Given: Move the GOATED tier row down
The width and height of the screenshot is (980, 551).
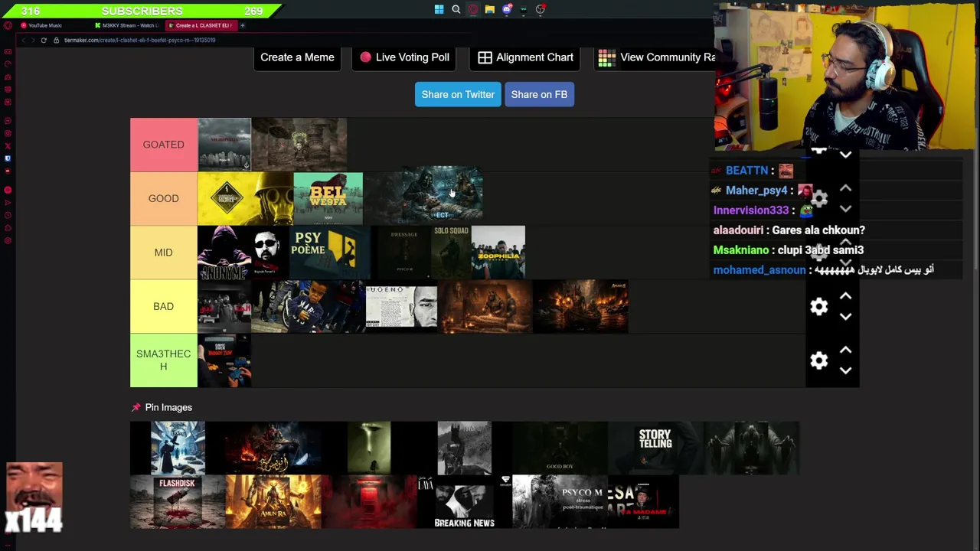Looking at the screenshot, I should point(845,155).
